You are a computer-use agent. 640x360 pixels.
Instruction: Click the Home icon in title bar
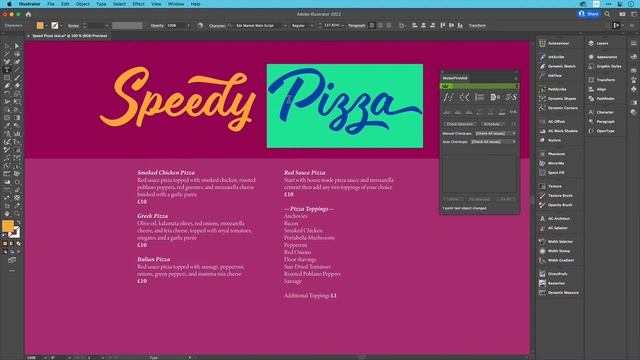[x=28, y=14]
